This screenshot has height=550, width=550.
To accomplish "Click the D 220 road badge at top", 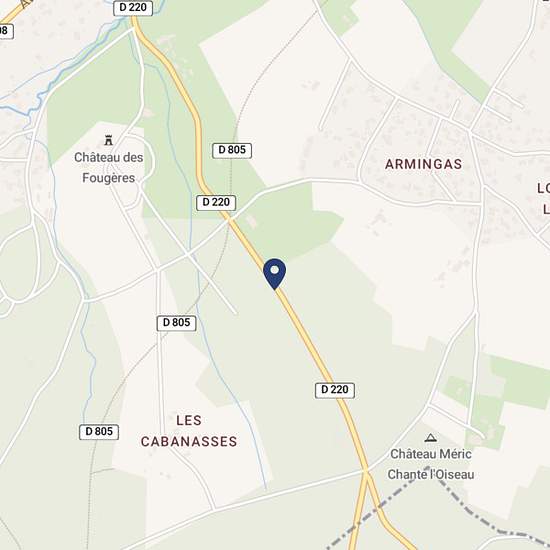I will [133, 7].
